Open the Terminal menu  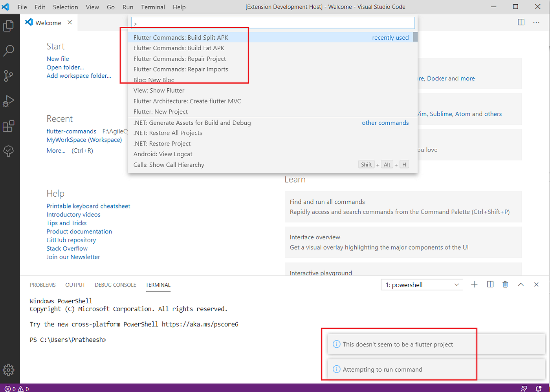point(153,7)
